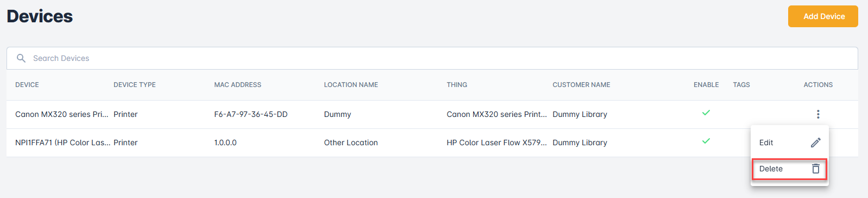Sort by the DEVICE TYPE column header
The image size is (868, 198).
pyautogui.click(x=135, y=85)
